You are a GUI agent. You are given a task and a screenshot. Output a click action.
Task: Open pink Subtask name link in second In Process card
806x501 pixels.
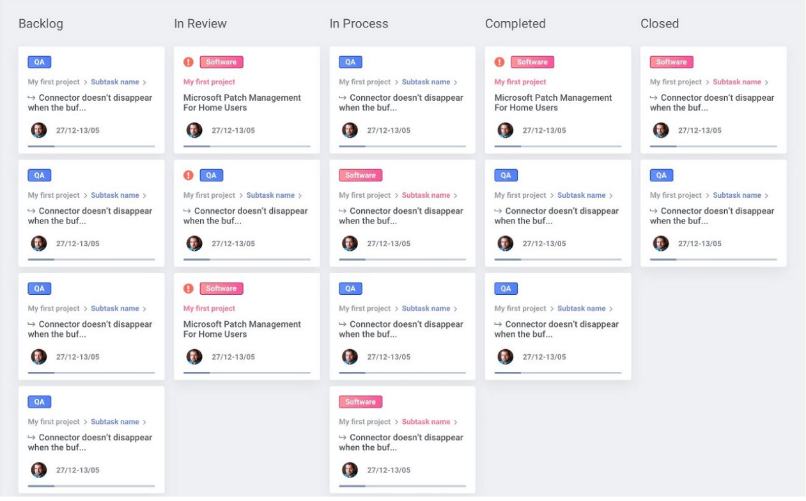click(x=426, y=195)
